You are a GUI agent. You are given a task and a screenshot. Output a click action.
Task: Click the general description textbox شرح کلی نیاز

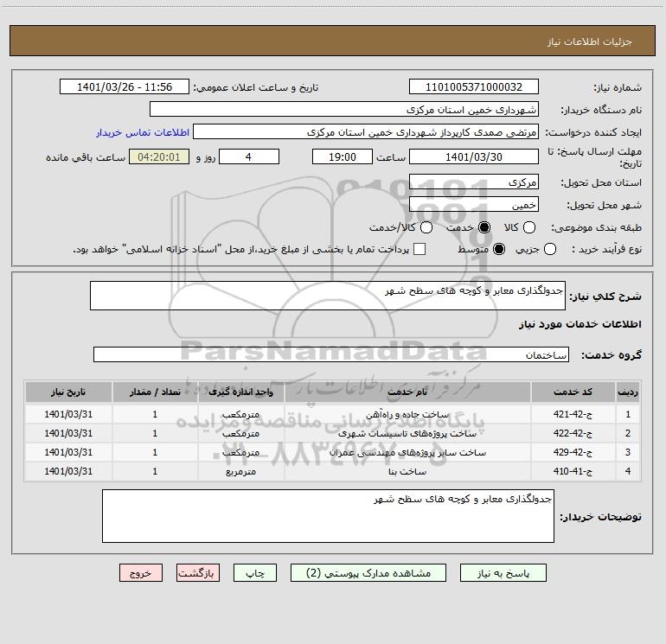coord(328,296)
